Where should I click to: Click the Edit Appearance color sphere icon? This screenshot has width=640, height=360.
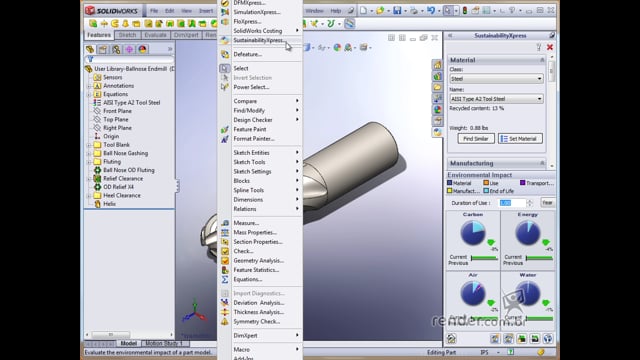pyautogui.click(x=337, y=48)
